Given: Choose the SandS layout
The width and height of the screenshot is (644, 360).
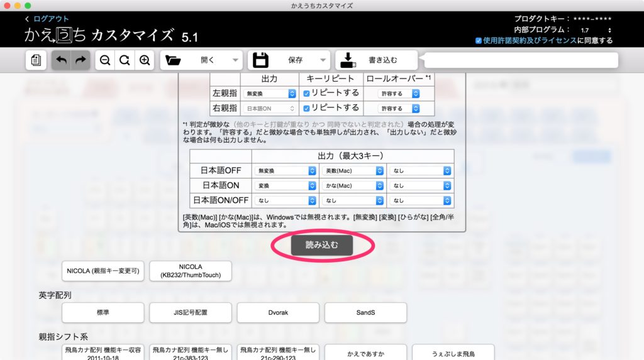Looking at the screenshot, I should pos(365,312).
